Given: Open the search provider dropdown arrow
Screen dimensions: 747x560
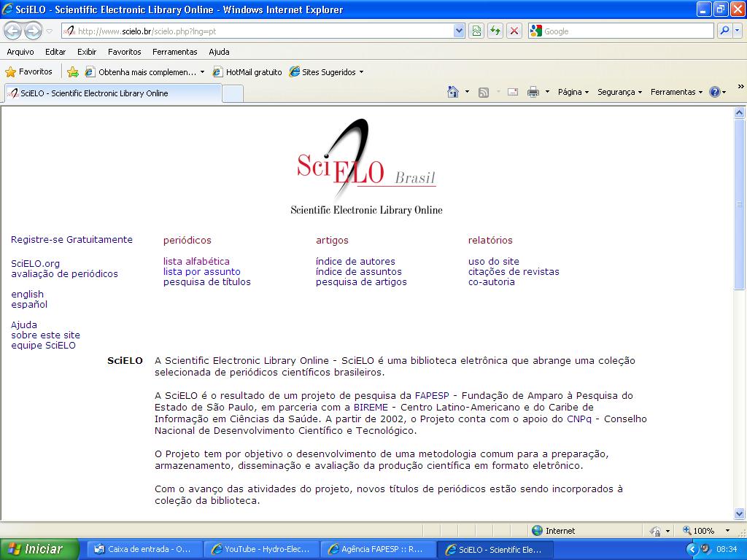Looking at the screenshot, I should (738, 31).
